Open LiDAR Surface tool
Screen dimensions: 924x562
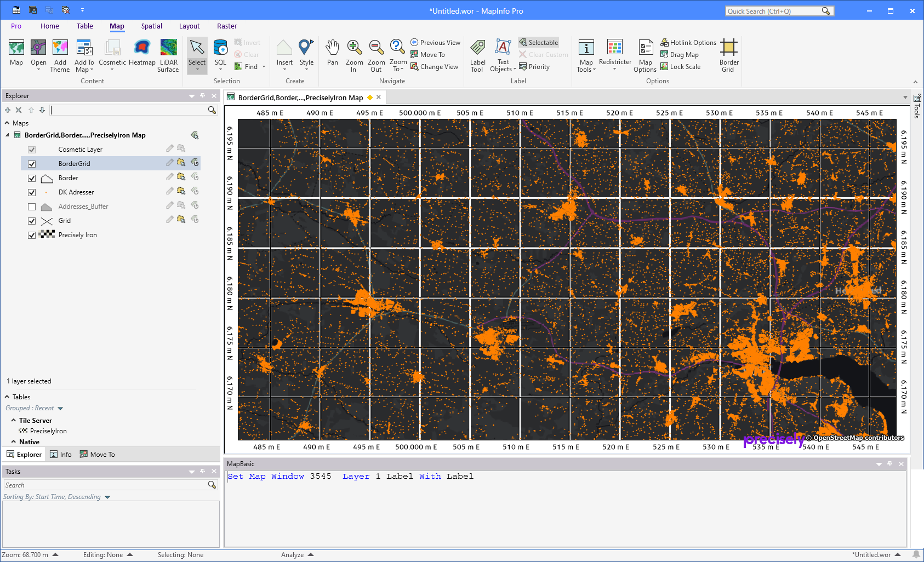tap(168, 55)
